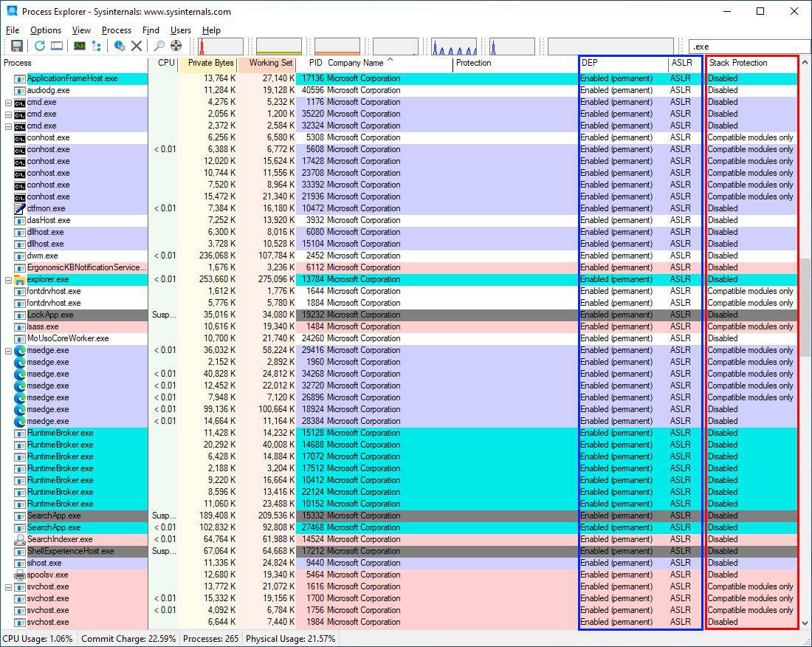
Task: Collapse the svchost.exe node with PID 1616
Action: pyautogui.click(x=9, y=586)
